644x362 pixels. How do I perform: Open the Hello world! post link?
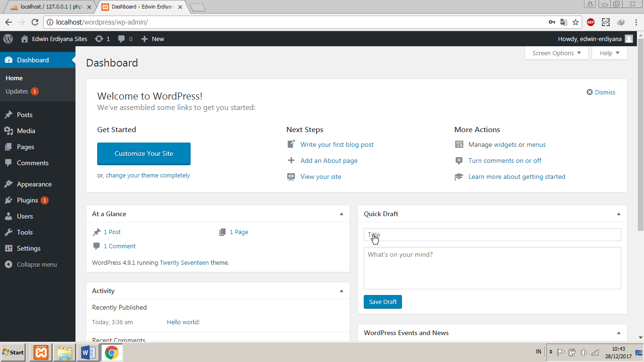(183, 322)
